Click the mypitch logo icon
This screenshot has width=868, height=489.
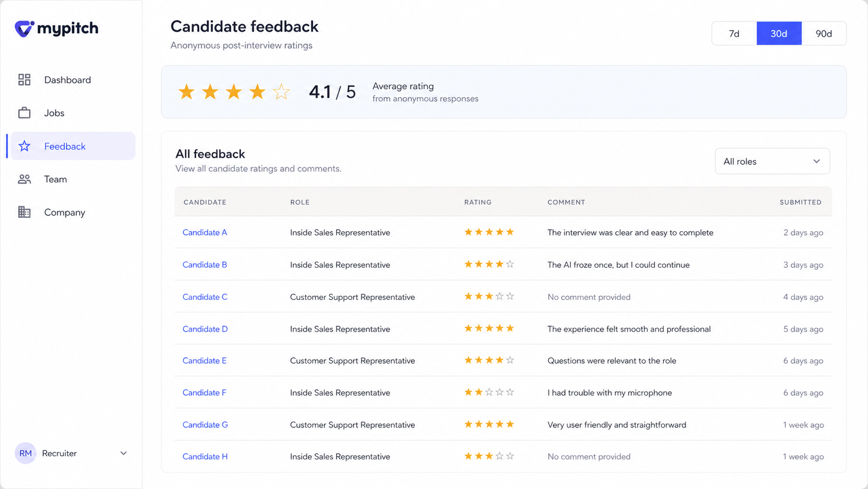pos(24,29)
